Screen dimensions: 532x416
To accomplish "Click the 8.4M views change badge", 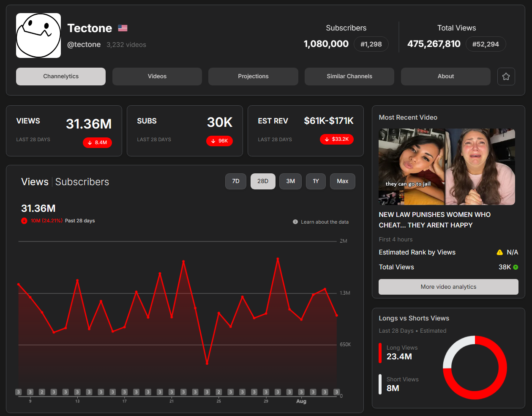I will pos(97,143).
